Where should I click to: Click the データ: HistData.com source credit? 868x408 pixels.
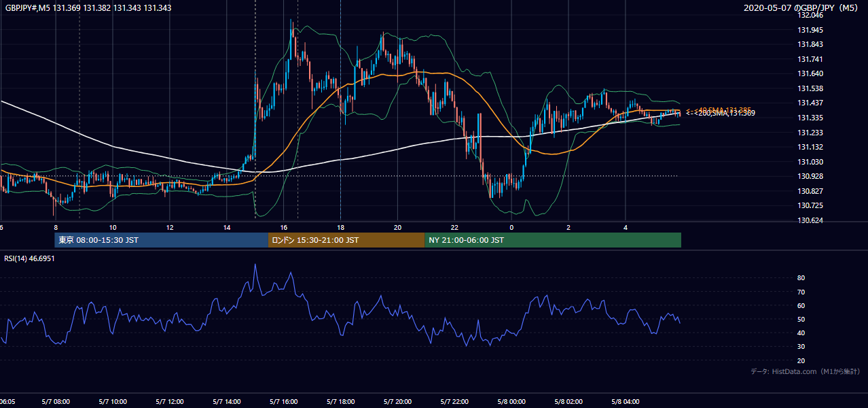(x=806, y=371)
